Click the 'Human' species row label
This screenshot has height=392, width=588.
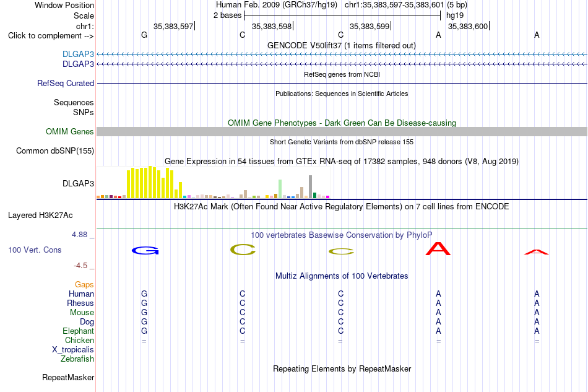point(81,294)
